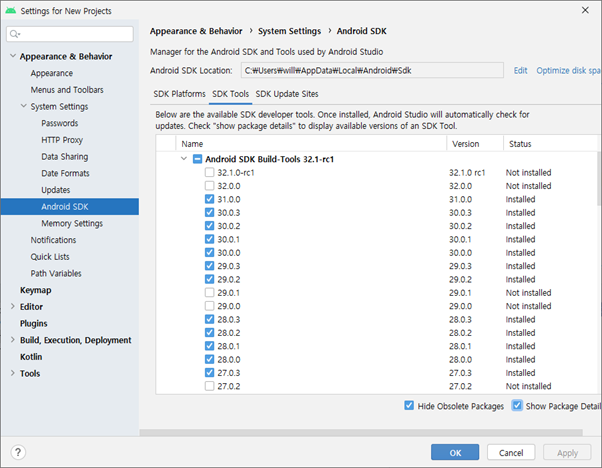Click the Android Studio logo icon in title bar
The height and width of the screenshot is (468, 602).
[x=10, y=10]
